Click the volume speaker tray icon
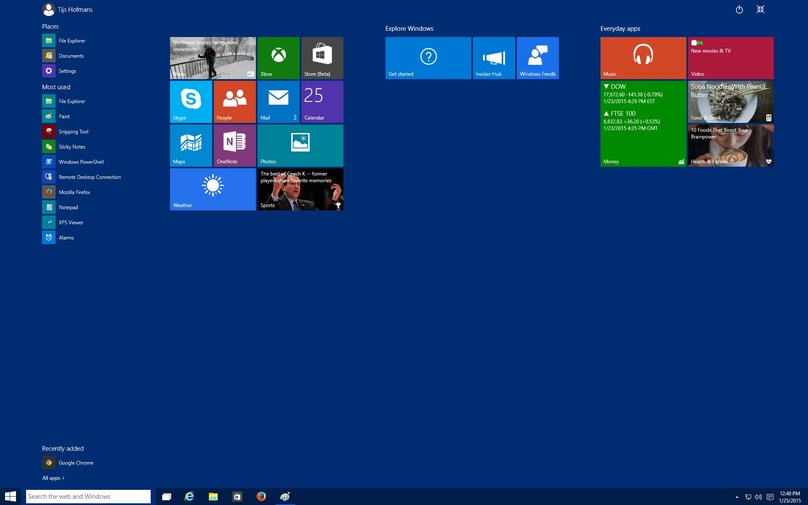The width and height of the screenshot is (808, 505). [758, 497]
